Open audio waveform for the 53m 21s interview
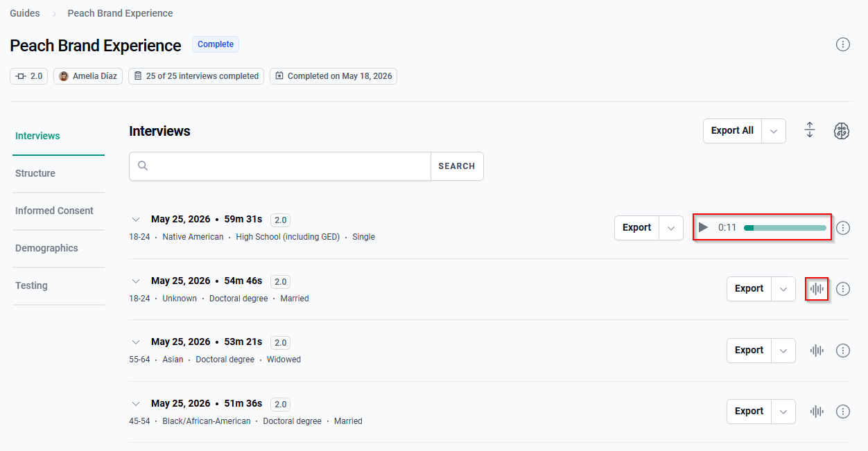868x451 pixels. 817,351
